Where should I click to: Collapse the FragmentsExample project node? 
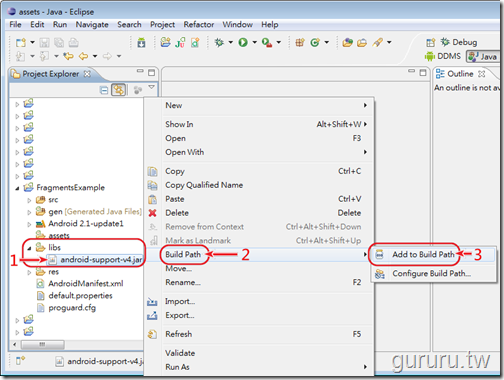click(17, 188)
